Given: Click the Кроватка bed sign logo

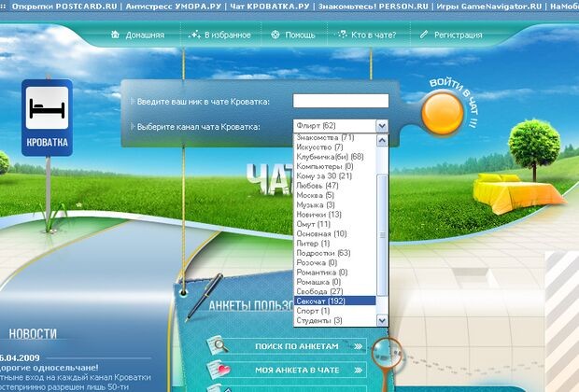Looking at the screenshot, I should 47,118.
